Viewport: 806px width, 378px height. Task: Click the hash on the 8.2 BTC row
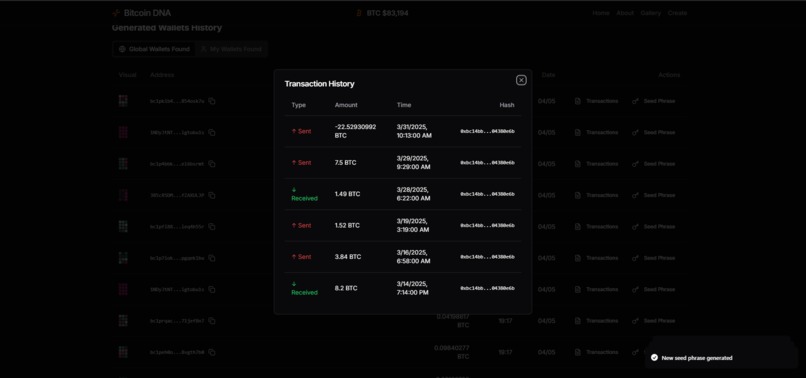487,288
